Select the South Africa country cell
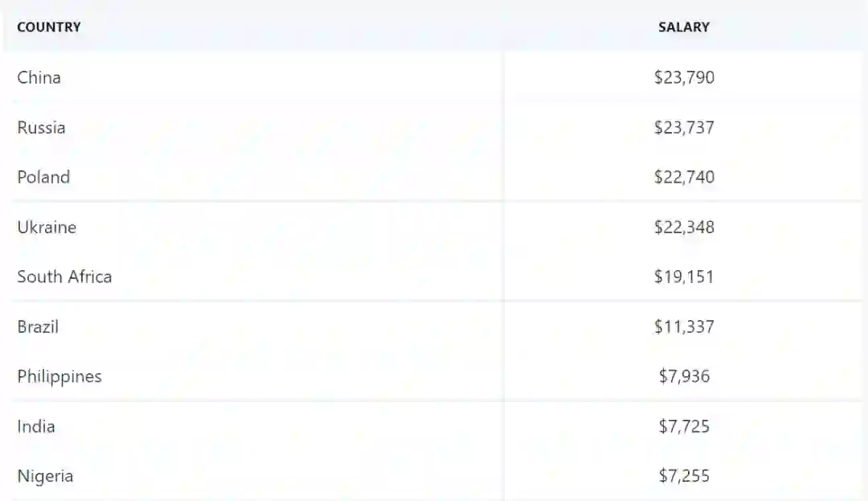Viewport: 868px width, 501px height. point(64,277)
